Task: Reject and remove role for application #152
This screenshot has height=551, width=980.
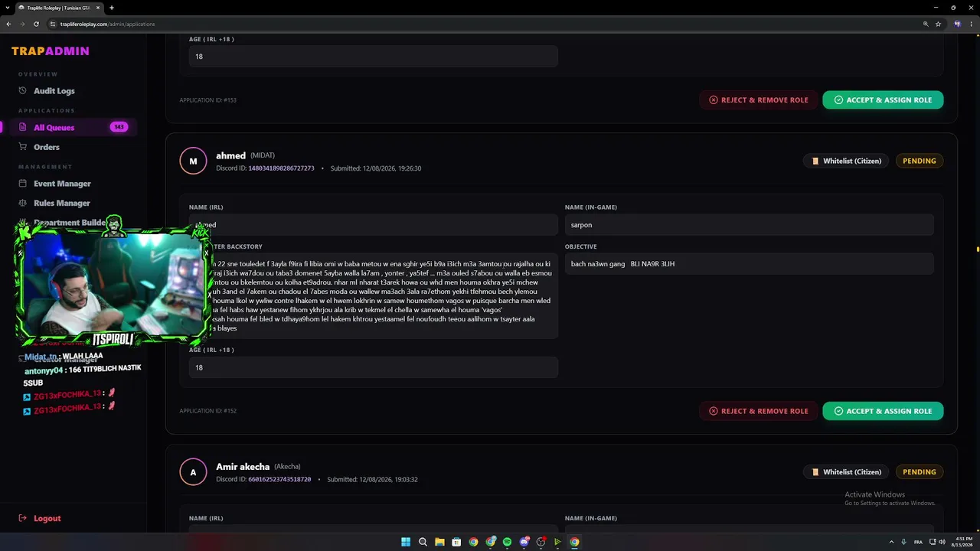Action: [x=758, y=411]
